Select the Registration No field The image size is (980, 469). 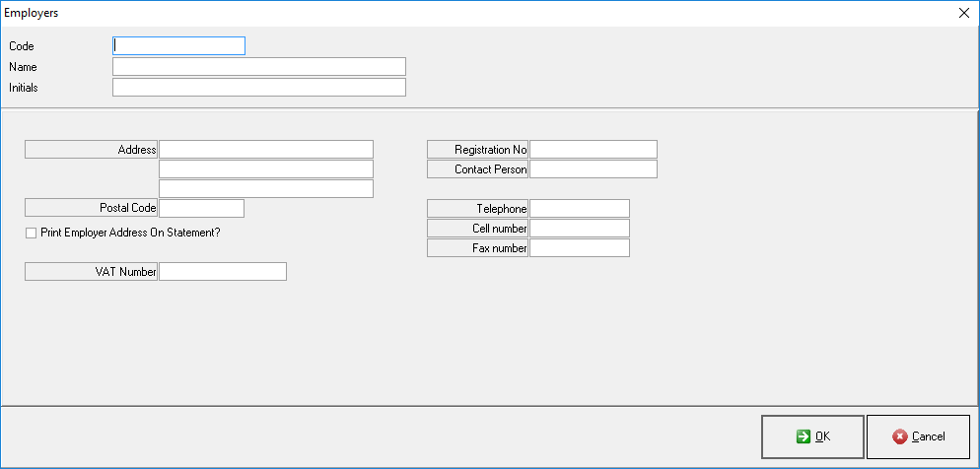click(594, 149)
